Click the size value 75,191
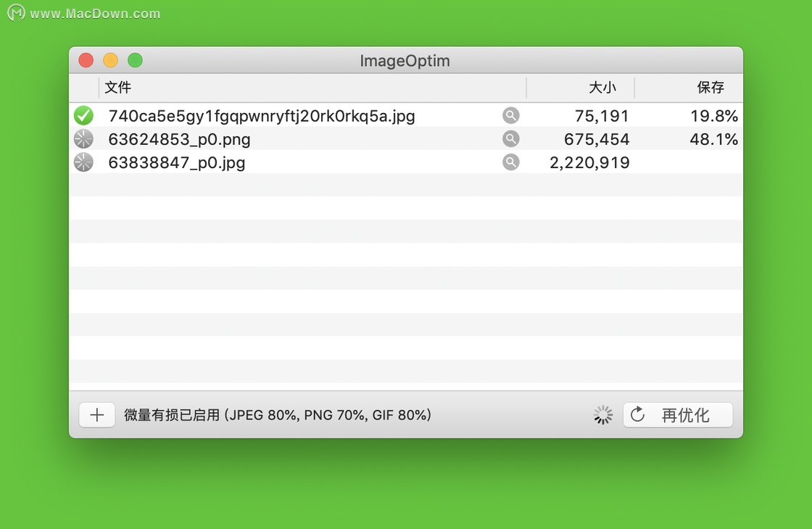812x529 pixels. click(x=602, y=116)
